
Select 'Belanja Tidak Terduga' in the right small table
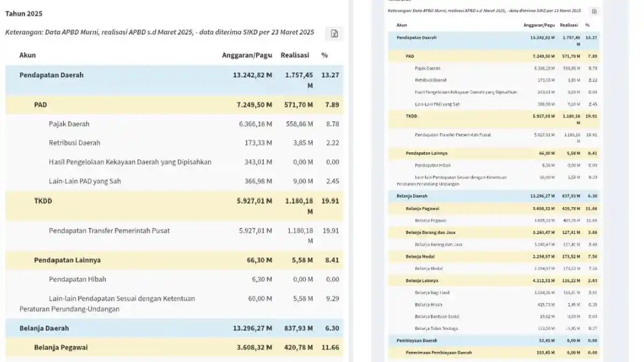(x=436, y=328)
